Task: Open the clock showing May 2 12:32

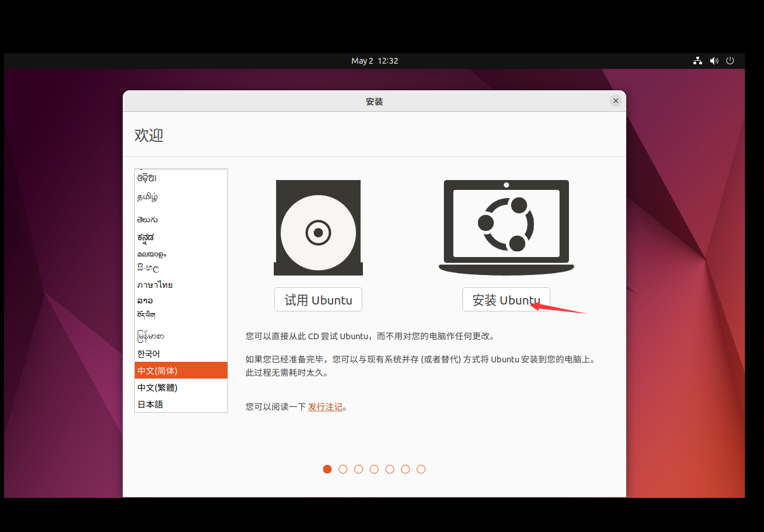Action: tap(374, 61)
